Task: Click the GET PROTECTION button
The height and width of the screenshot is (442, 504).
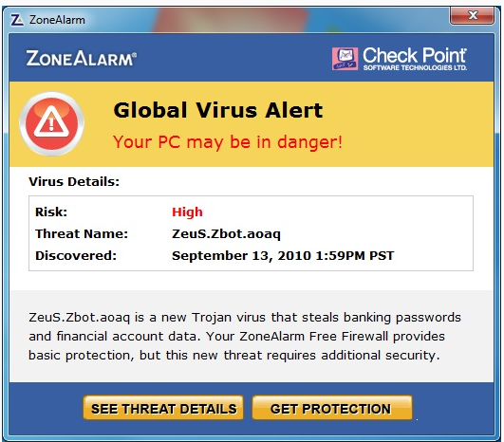Action: click(x=331, y=408)
